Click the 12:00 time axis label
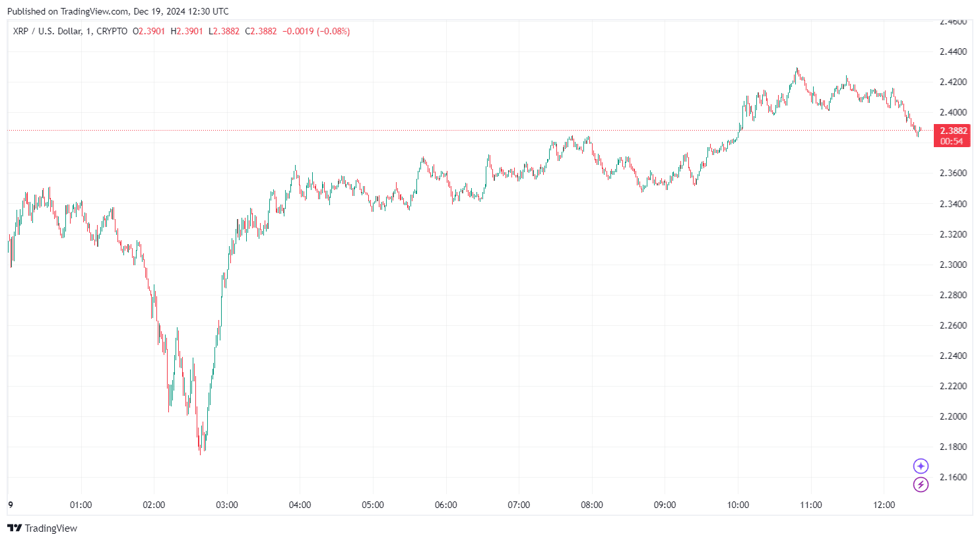This screenshot has height=541, width=980. point(884,505)
